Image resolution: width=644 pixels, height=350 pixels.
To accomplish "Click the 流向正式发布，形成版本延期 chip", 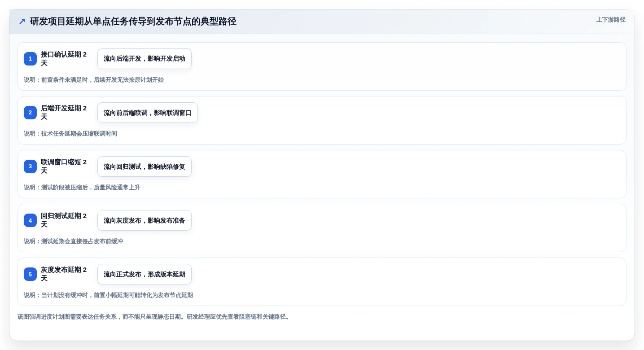I will [145, 274].
